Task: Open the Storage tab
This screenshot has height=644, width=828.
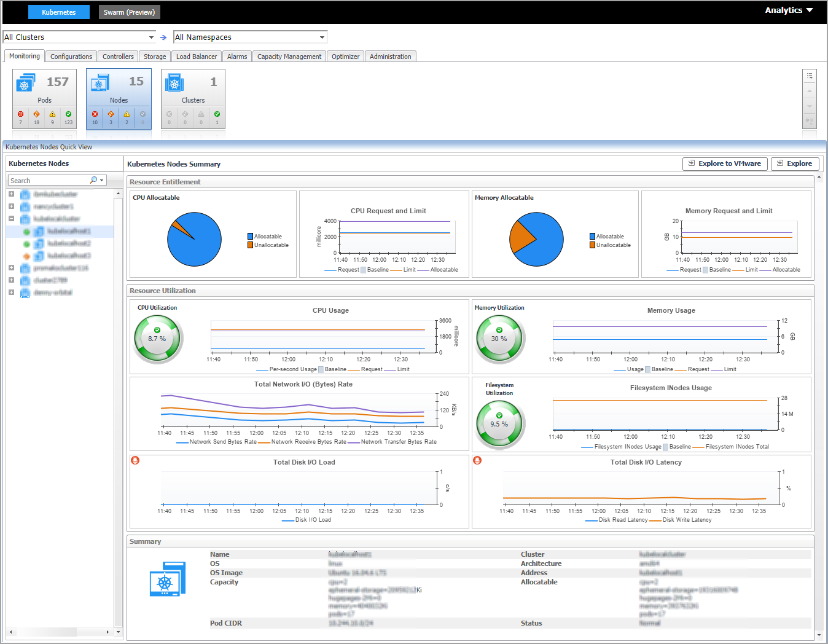Action: (155, 57)
